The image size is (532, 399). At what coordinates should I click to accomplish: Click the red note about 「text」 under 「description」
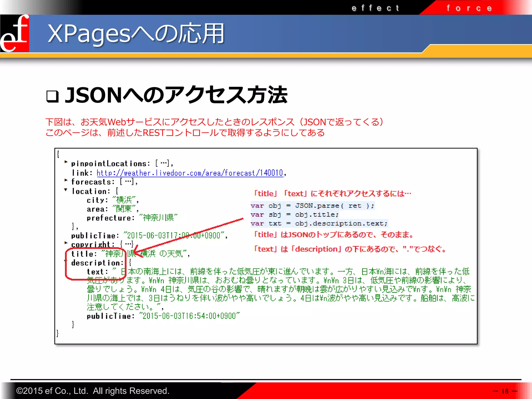tap(350, 249)
